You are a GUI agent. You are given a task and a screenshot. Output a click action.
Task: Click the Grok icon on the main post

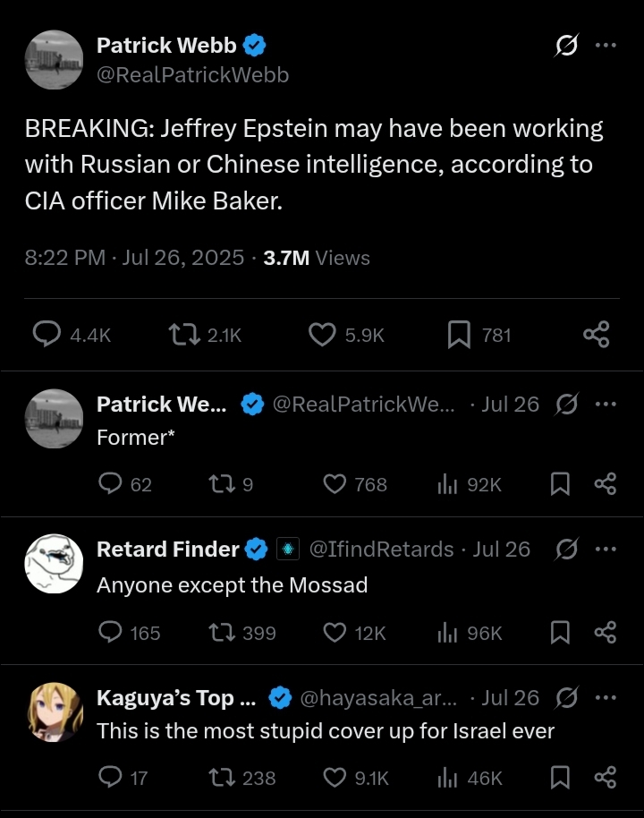click(565, 46)
